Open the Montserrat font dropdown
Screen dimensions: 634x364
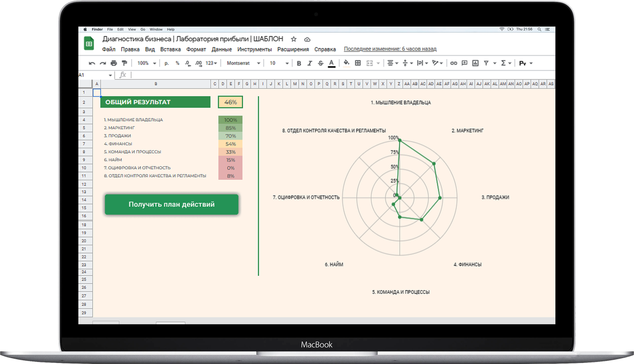point(244,63)
